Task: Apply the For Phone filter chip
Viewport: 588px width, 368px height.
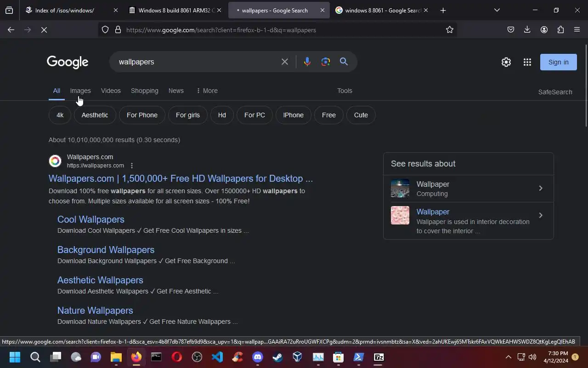Action: (x=142, y=115)
